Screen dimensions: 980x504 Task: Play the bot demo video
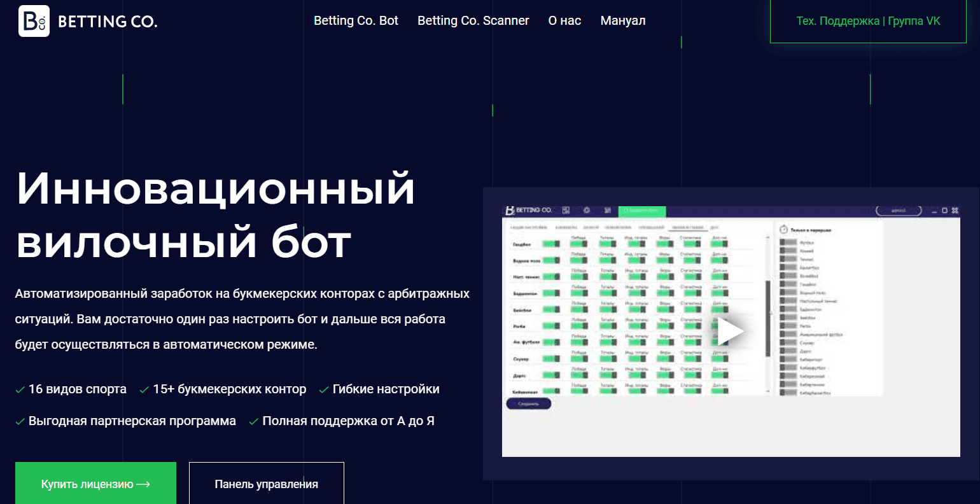point(731,332)
